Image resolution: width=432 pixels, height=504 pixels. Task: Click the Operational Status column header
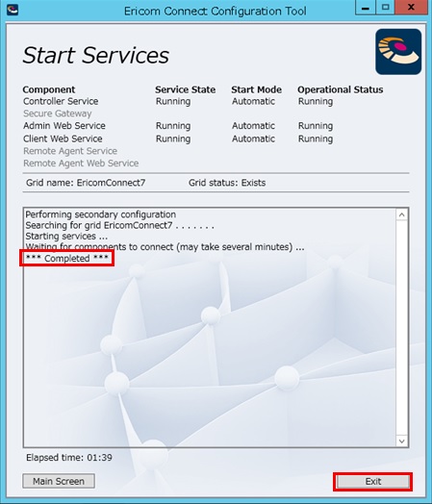coord(340,89)
